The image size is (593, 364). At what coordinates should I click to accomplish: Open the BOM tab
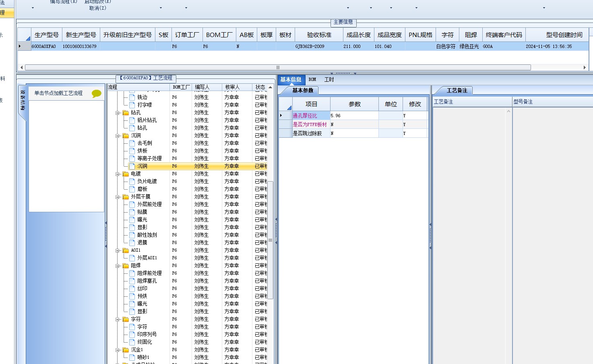(312, 79)
